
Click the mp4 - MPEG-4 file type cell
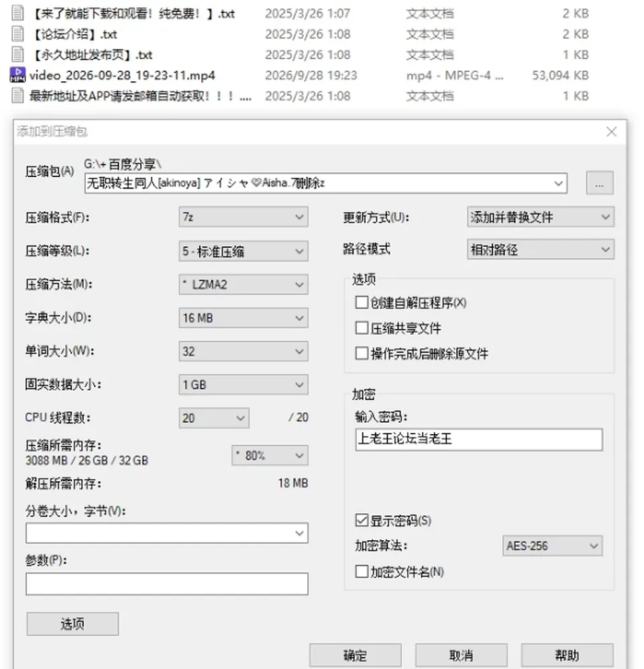(x=455, y=76)
